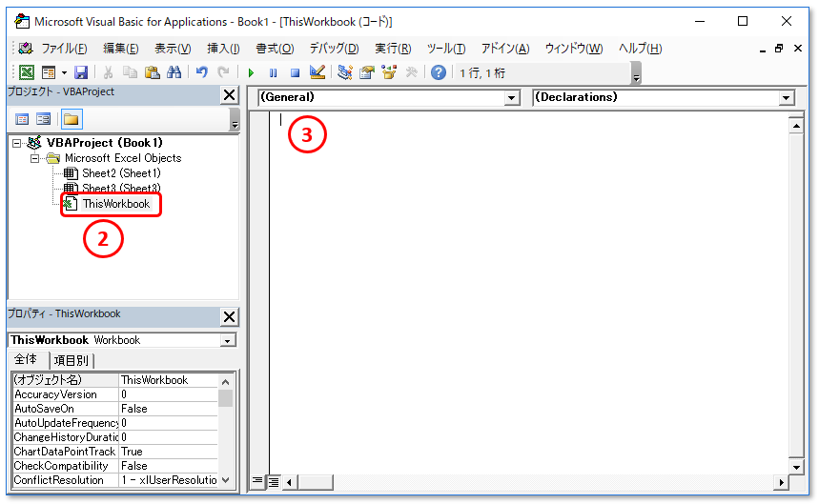819x504 pixels.
Task: Close the Properties ThisWorkbook pane
Action: coord(229,316)
